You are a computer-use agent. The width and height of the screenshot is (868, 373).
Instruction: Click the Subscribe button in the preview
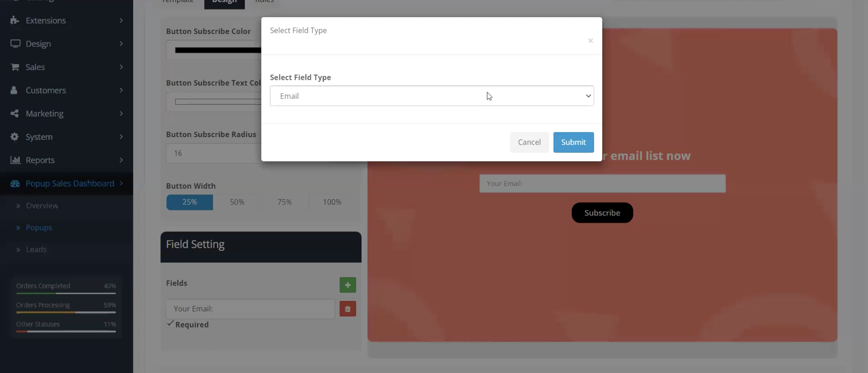click(x=602, y=213)
